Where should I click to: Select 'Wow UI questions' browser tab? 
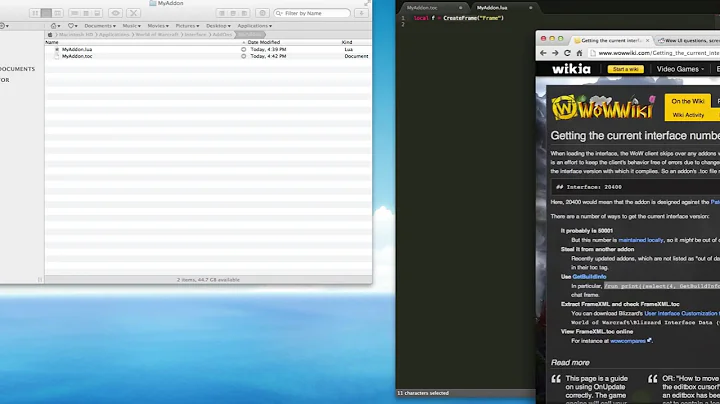[x=689, y=40]
